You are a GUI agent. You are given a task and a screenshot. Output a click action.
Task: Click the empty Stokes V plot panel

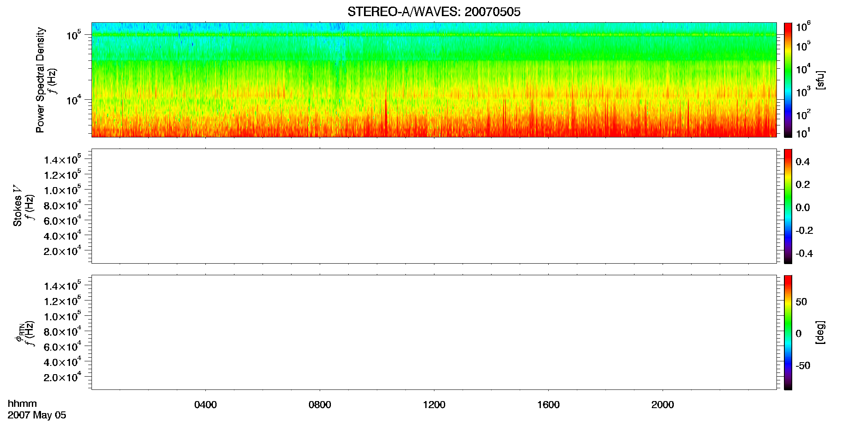[434, 206]
